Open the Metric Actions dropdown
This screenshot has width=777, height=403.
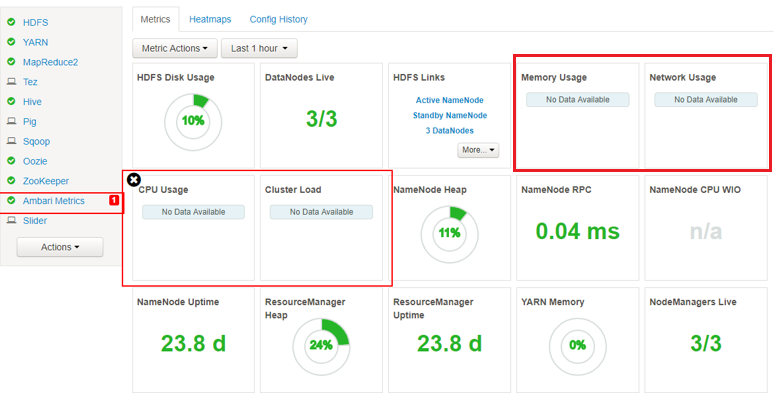(x=174, y=48)
